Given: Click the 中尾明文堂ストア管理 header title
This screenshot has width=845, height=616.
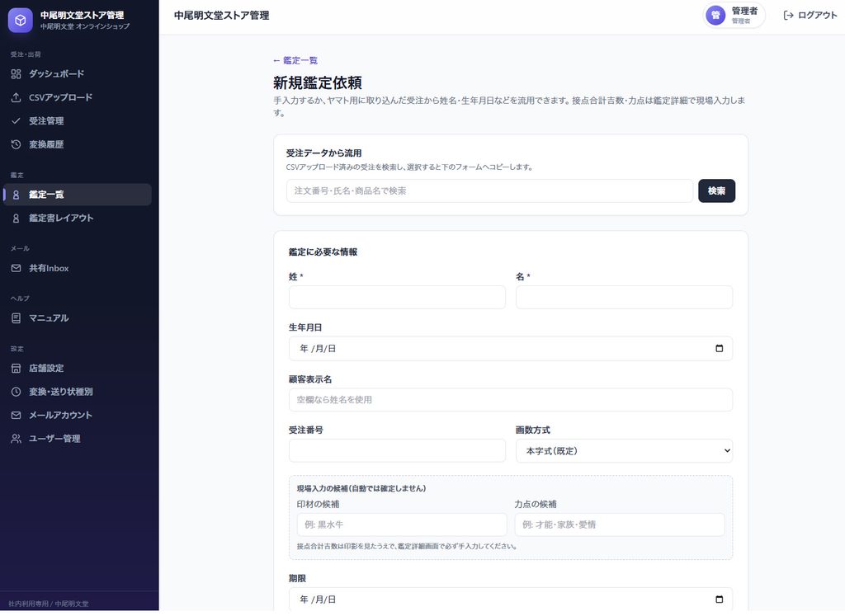Looking at the screenshot, I should coord(221,15).
